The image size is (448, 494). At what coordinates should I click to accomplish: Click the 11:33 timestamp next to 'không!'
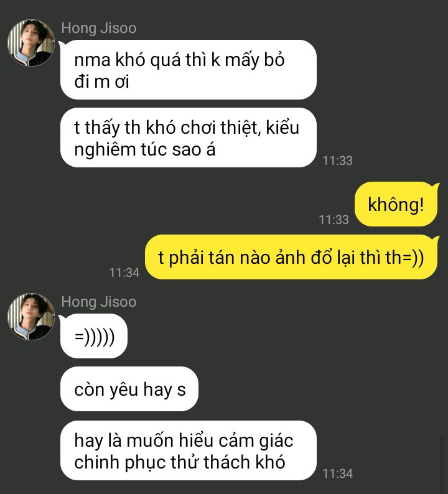334,220
